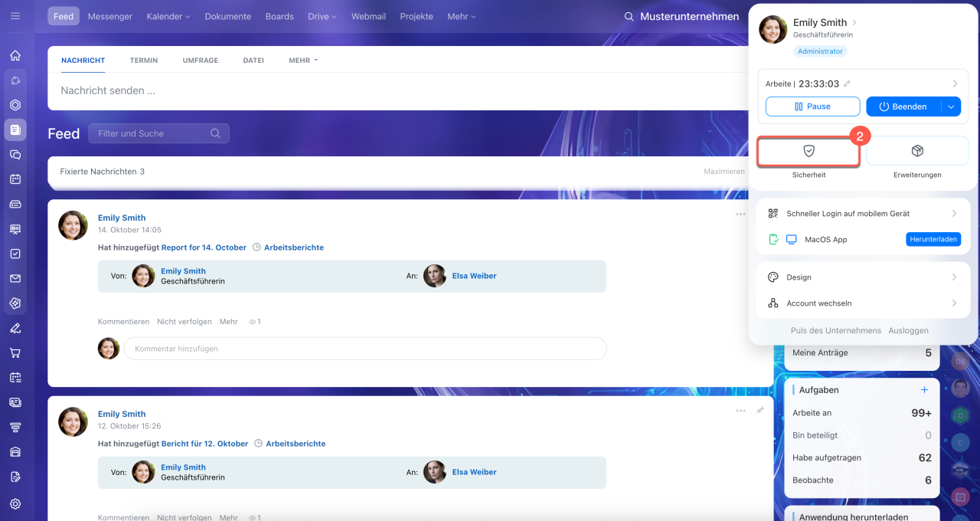980x521 pixels.
Task: Click the QR code icon for quick login
Action: click(773, 213)
